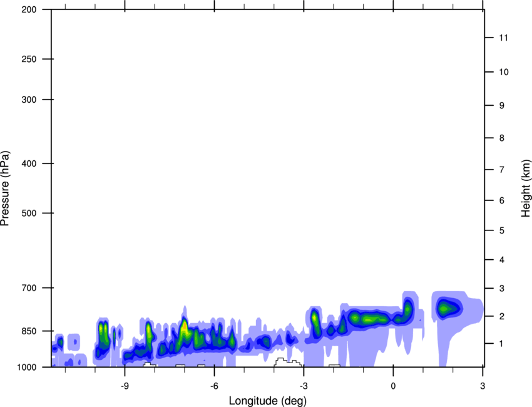Click the height label 8 km
532x407 pixels.
pos(502,138)
